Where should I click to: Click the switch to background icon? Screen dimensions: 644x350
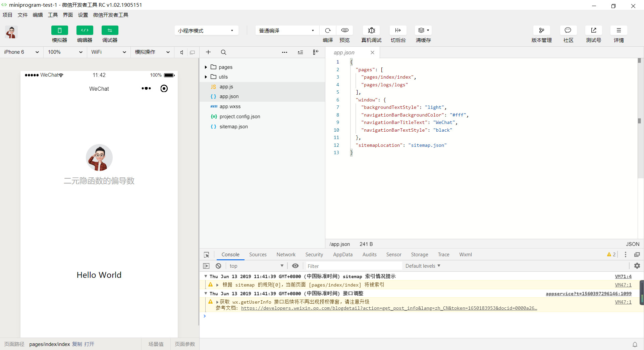click(x=398, y=30)
